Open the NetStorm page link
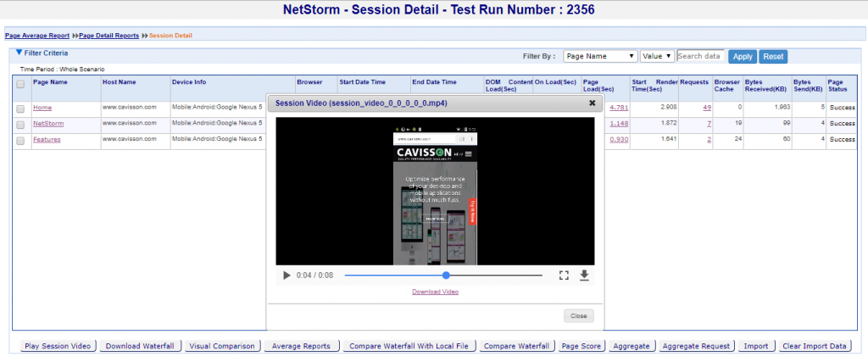The height and width of the screenshot is (362, 868). 48,124
